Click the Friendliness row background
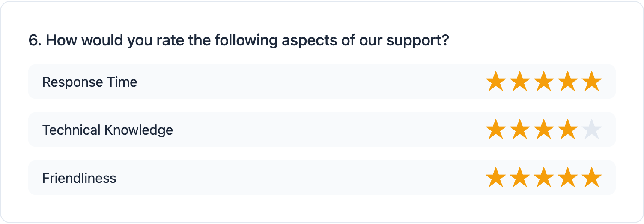This screenshot has height=224, width=644. coord(300,178)
